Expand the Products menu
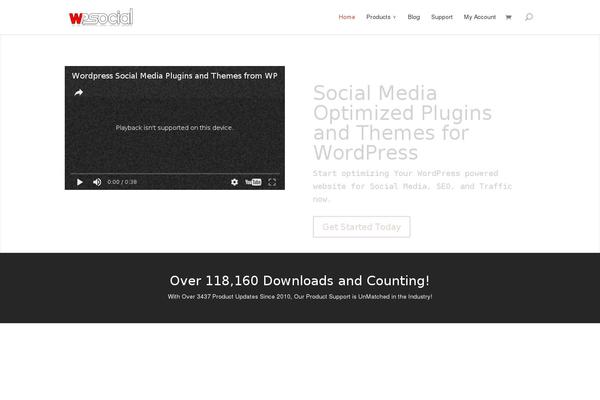 point(381,17)
